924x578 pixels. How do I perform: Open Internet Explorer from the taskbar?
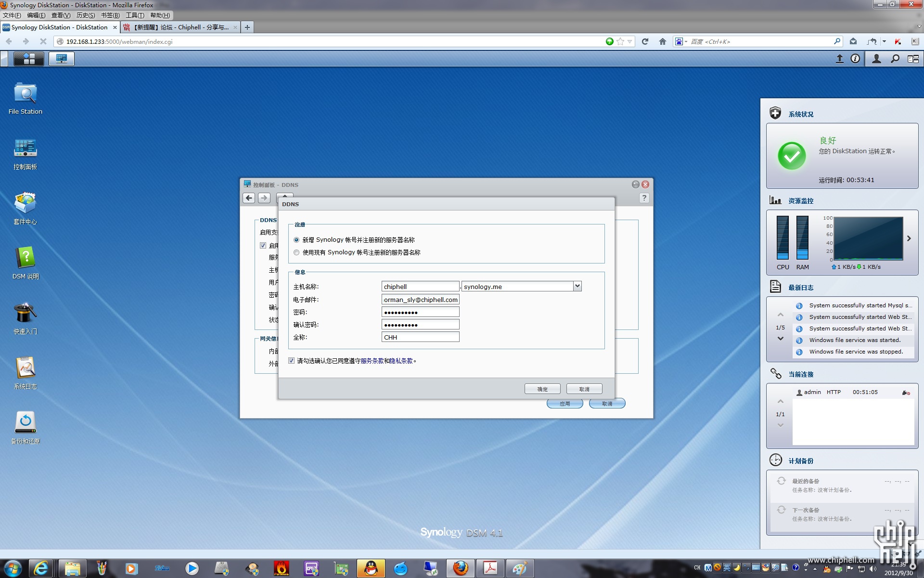tap(41, 569)
